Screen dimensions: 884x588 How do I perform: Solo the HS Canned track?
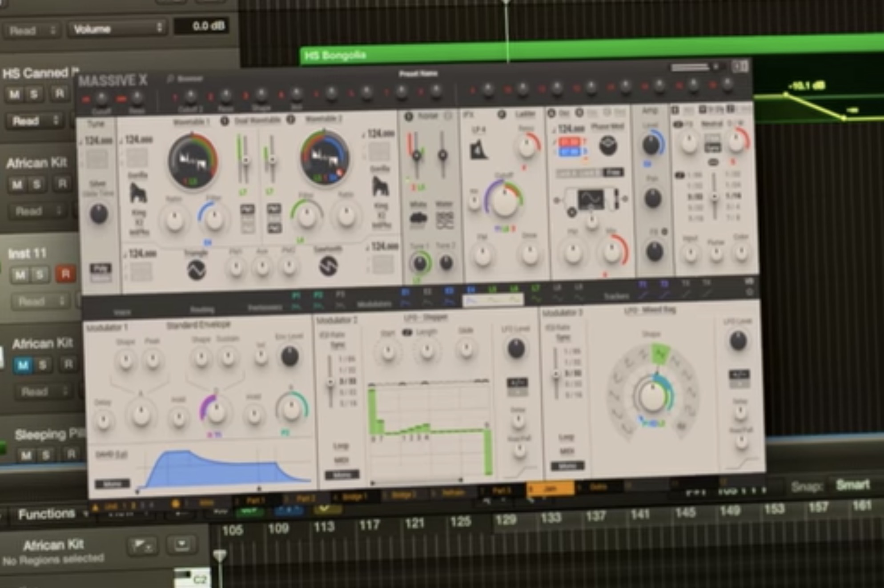(x=34, y=94)
